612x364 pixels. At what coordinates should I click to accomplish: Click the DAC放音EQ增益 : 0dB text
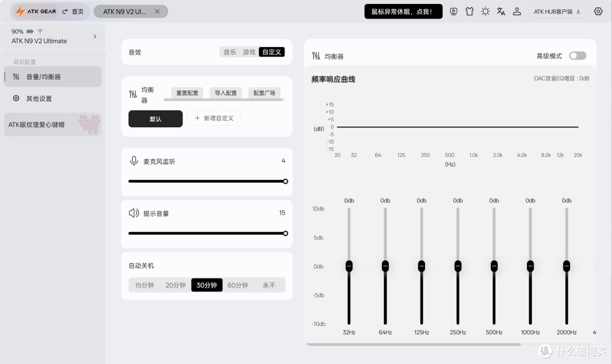(562, 78)
